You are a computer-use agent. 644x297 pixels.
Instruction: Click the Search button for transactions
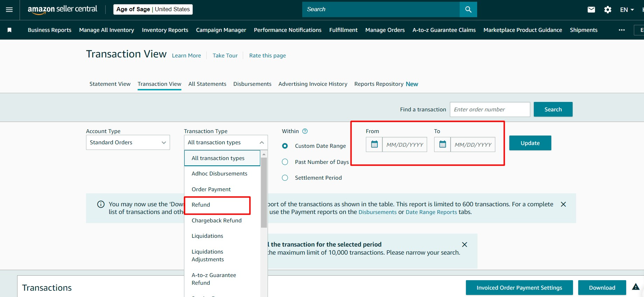[553, 109]
